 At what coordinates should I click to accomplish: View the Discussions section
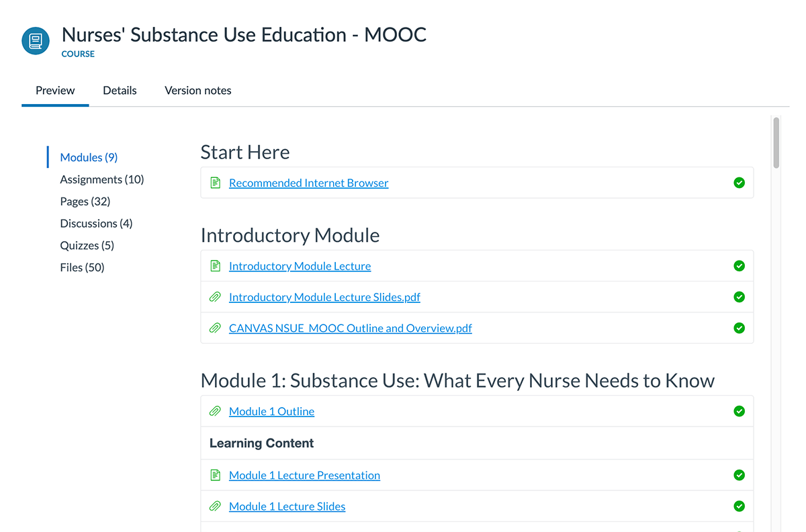coord(96,223)
